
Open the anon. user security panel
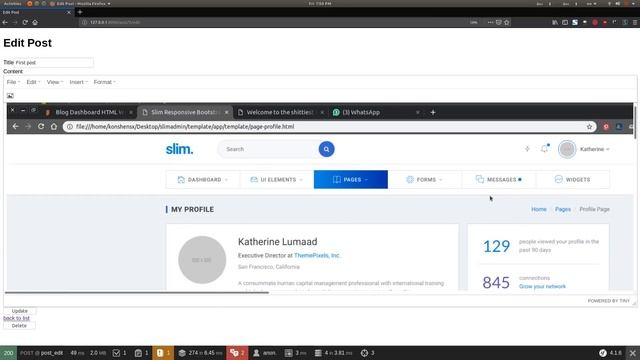point(265,353)
